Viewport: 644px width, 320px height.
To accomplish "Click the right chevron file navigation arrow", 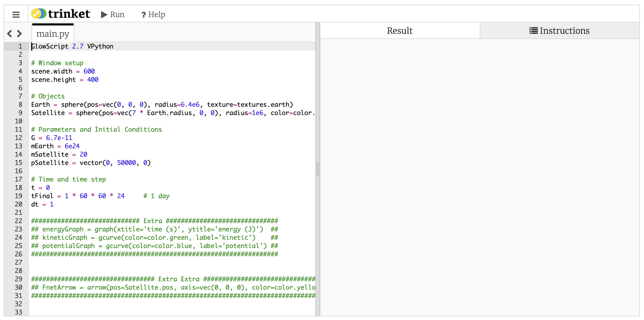I will pos(19,34).
